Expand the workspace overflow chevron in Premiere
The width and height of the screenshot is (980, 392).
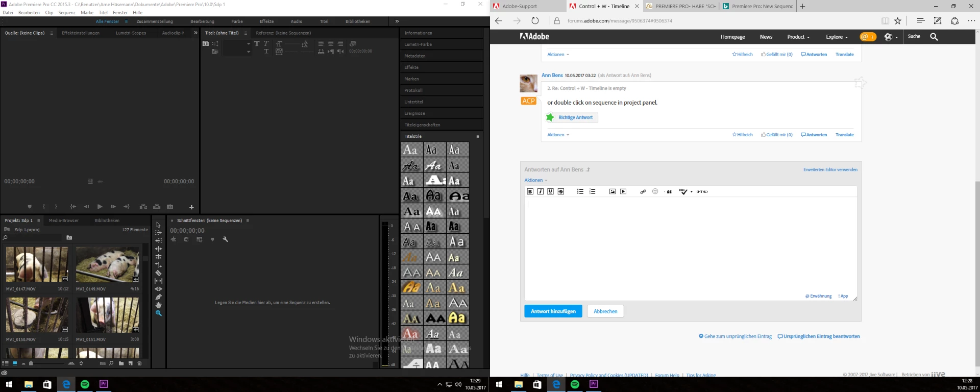point(397,21)
